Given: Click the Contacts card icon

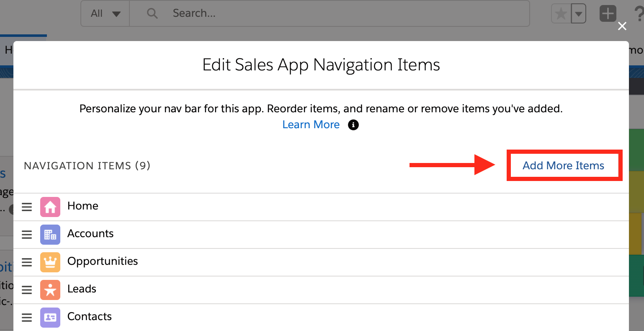Looking at the screenshot, I should click(50, 317).
